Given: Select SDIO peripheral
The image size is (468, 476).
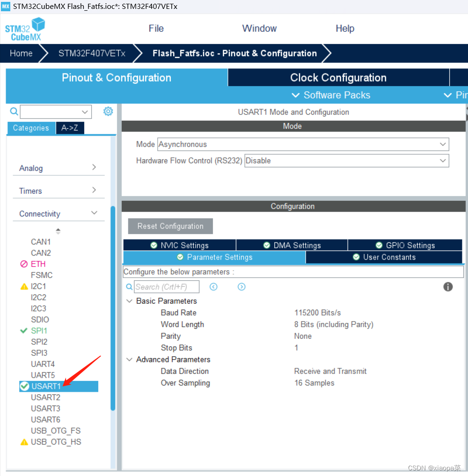Looking at the screenshot, I should [x=40, y=319].
